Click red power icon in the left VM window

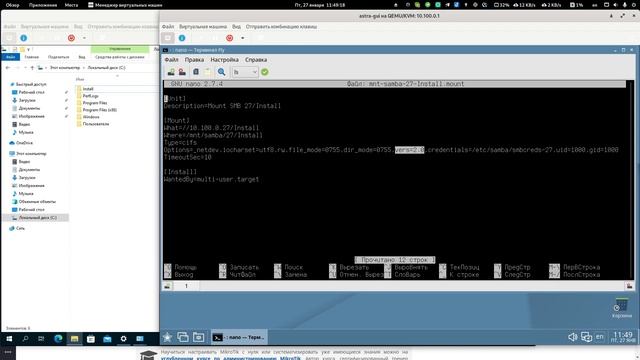(71, 38)
